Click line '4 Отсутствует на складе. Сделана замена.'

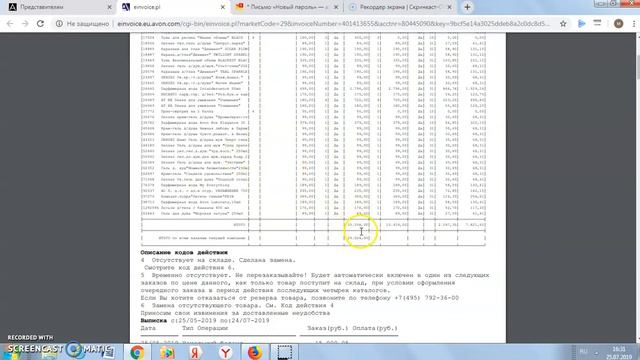pyautogui.click(x=218, y=260)
